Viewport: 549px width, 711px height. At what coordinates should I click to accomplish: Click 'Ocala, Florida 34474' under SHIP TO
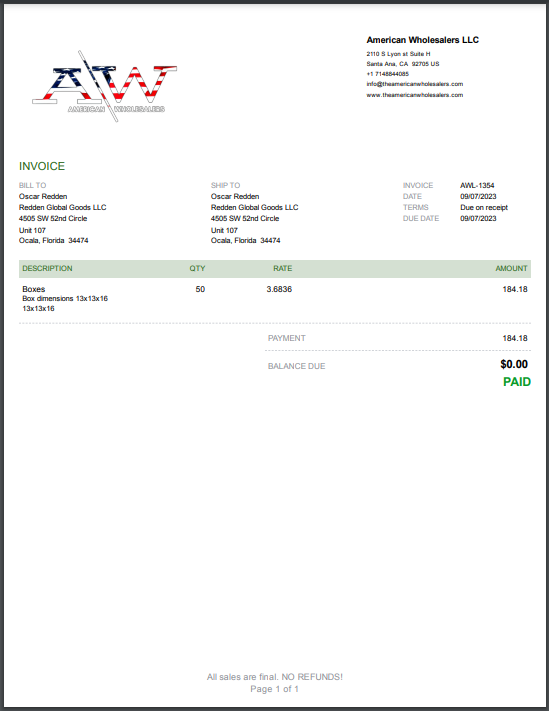[x=245, y=240]
